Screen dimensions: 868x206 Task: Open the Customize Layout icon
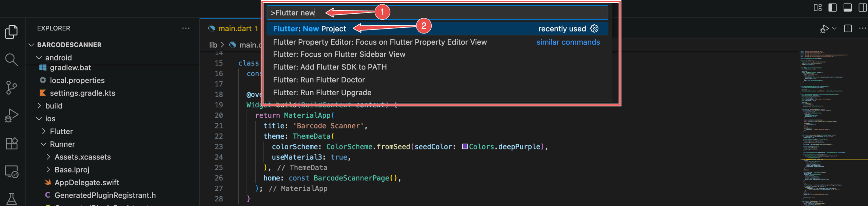(x=818, y=7)
